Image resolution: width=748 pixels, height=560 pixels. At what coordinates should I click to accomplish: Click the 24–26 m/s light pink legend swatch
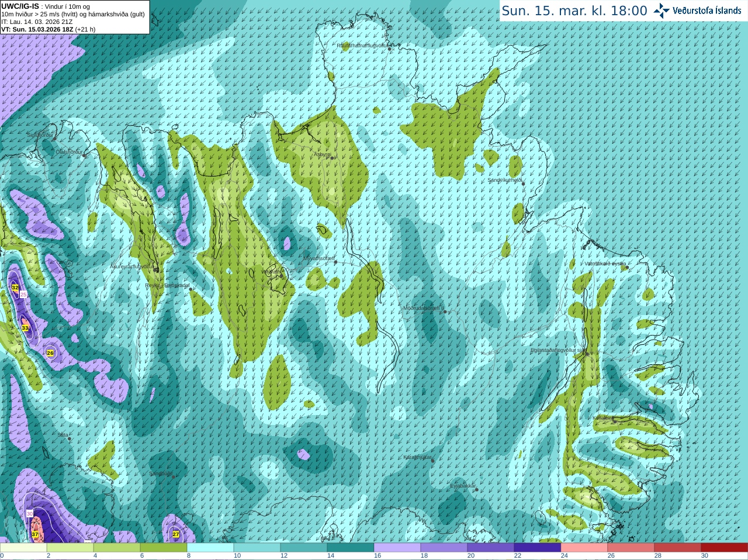[x=584, y=548]
